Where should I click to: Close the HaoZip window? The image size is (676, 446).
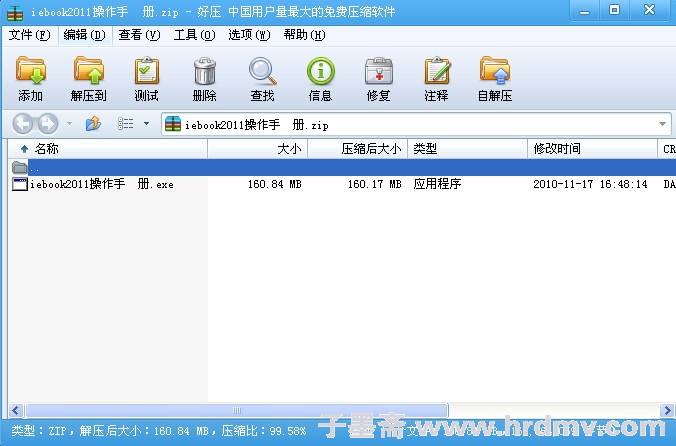coord(649,10)
